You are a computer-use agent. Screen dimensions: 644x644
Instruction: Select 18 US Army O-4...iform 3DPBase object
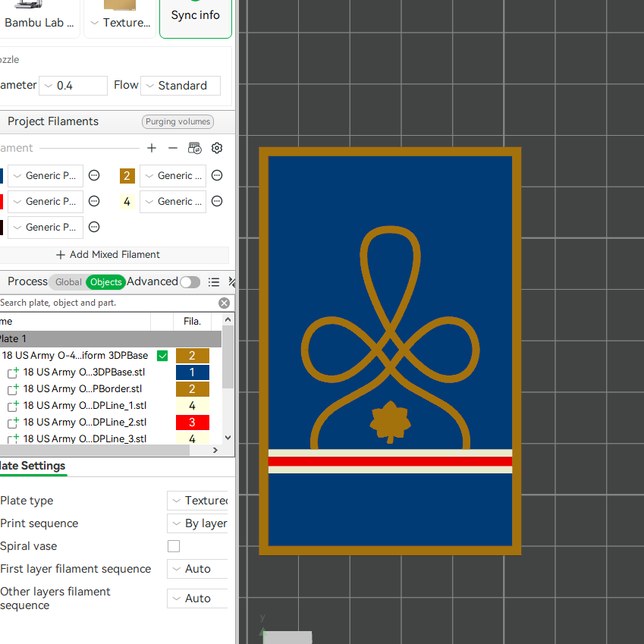[75, 356]
